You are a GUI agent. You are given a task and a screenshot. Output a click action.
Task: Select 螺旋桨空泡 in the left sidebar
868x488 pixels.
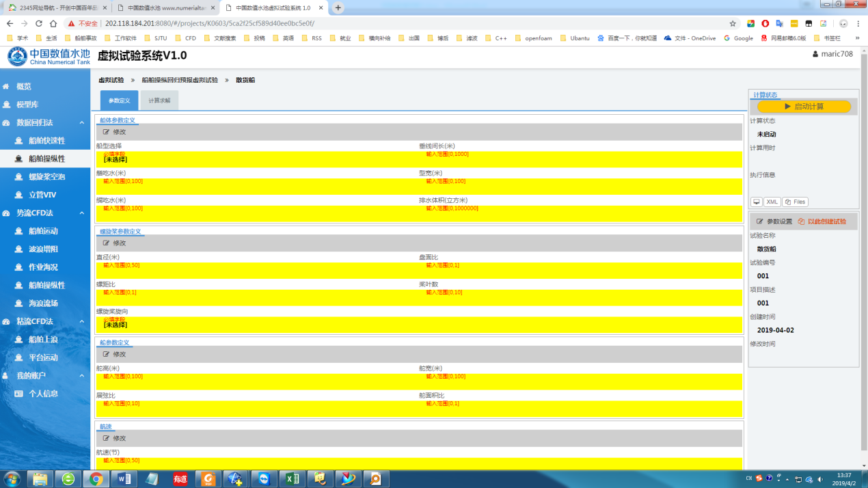(x=47, y=177)
